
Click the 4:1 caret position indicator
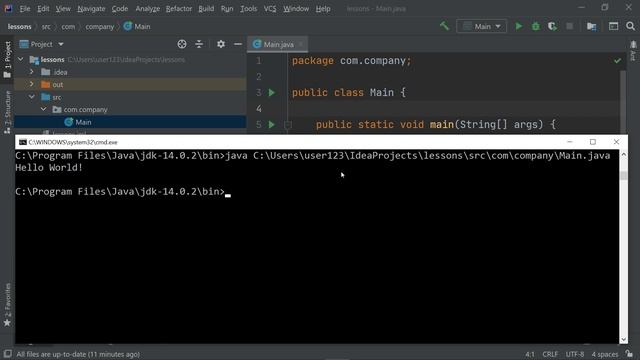pos(530,354)
